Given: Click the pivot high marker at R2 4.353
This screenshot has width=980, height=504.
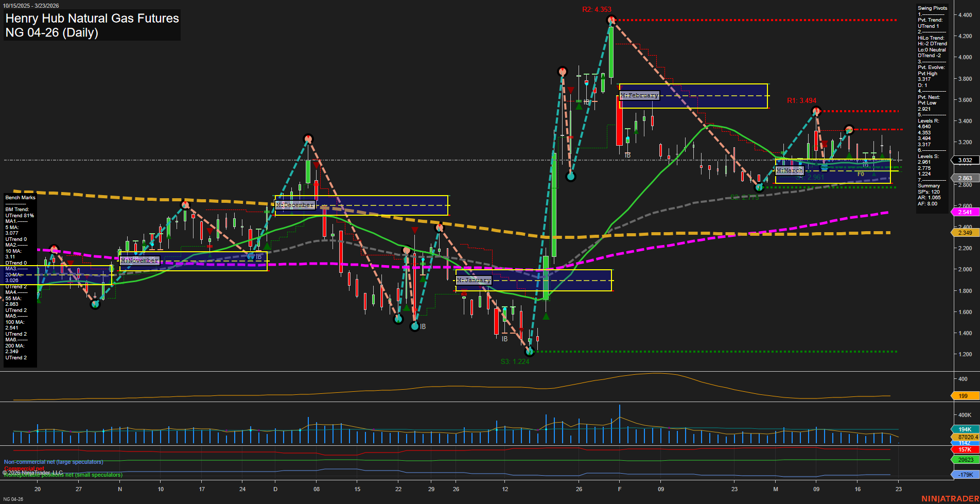Looking at the screenshot, I should pos(611,21).
